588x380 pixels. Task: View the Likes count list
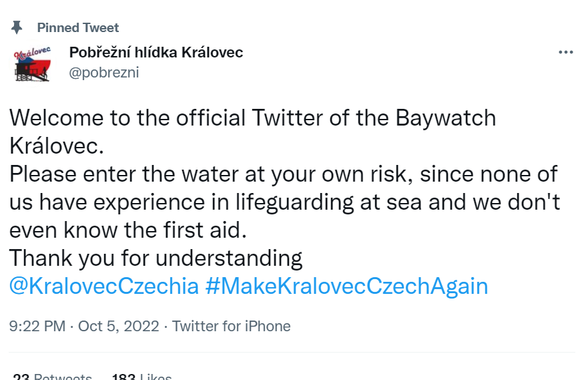[141, 376]
